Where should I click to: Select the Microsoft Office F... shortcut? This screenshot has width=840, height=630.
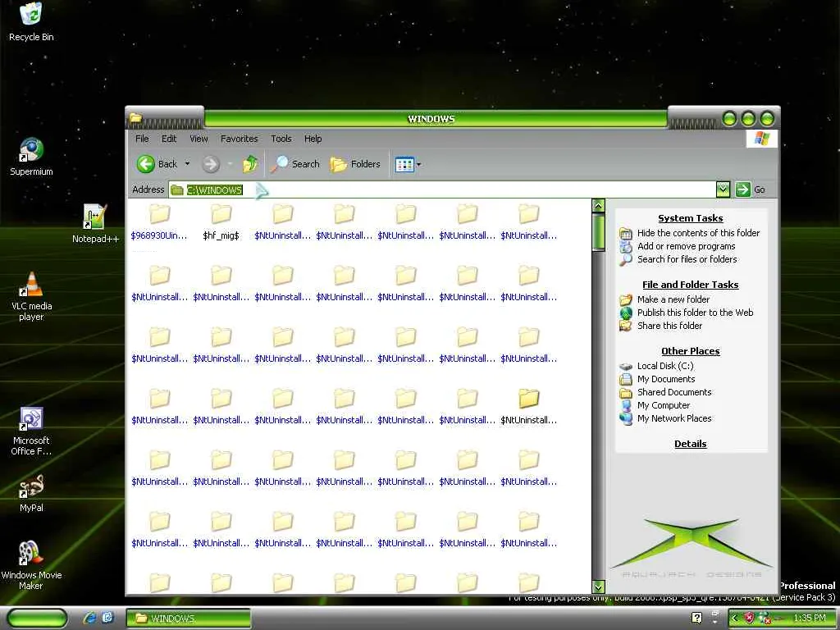[31, 431]
